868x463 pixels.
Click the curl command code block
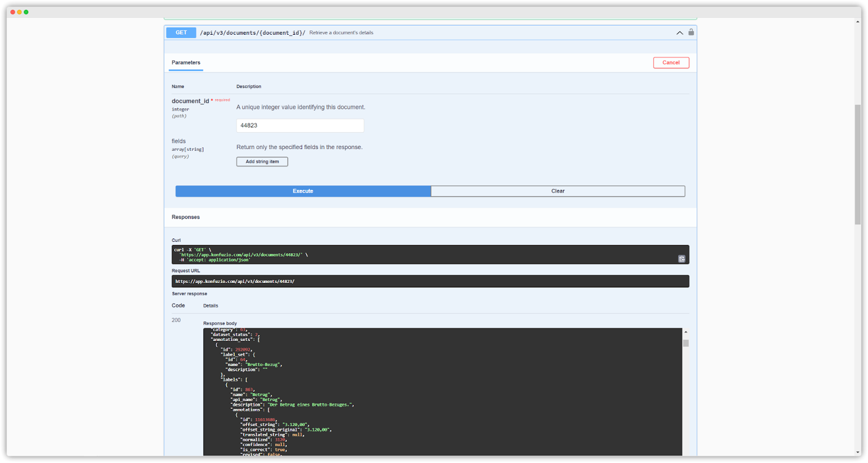pos(430,255)
